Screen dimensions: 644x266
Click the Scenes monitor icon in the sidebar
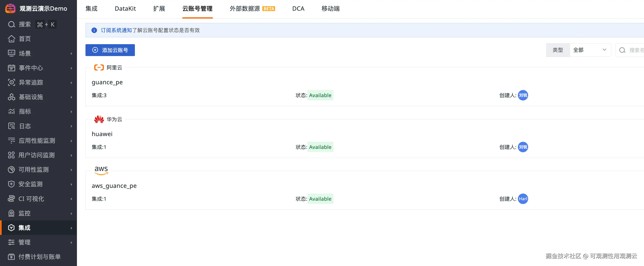coord(11,53)
